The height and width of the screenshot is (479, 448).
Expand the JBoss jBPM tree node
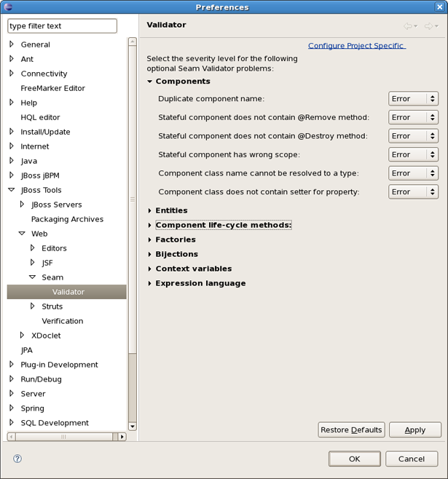pos(12,175)
